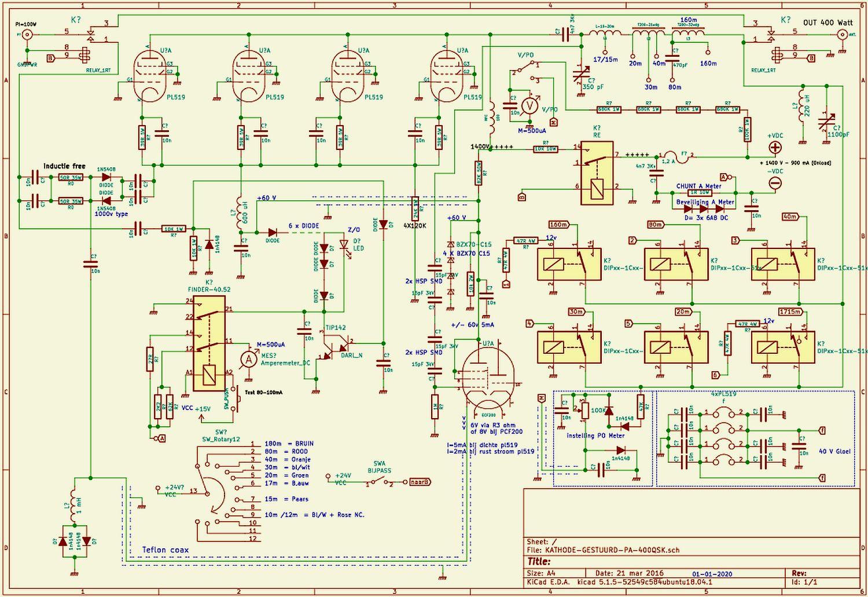
Task: Click the +VDC plus terminal symbol
Action: point(775,148)
